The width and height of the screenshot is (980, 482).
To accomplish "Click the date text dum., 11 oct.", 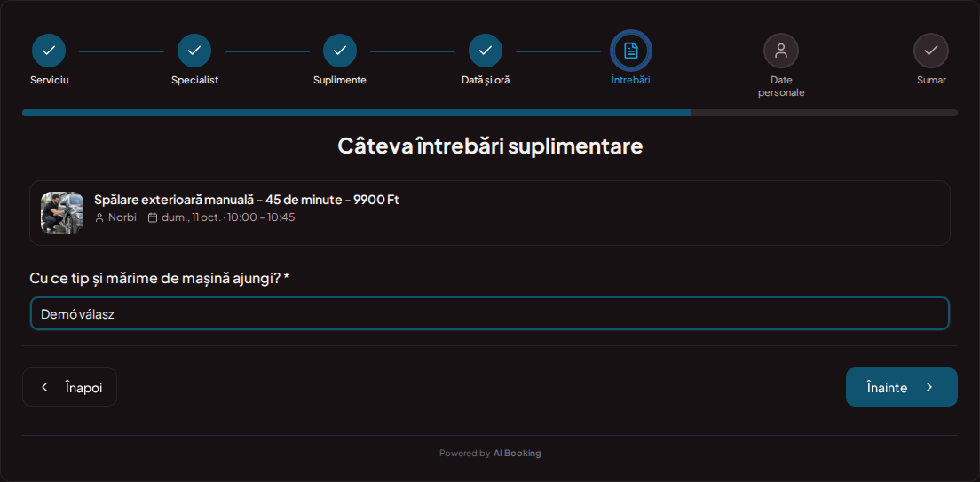I will pyautogui.click(x=191, y=217).
